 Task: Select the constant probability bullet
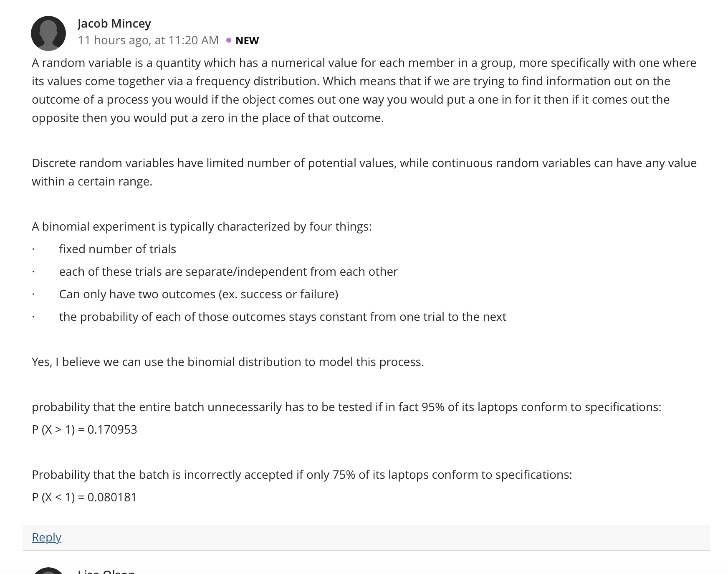coord(283,317)
